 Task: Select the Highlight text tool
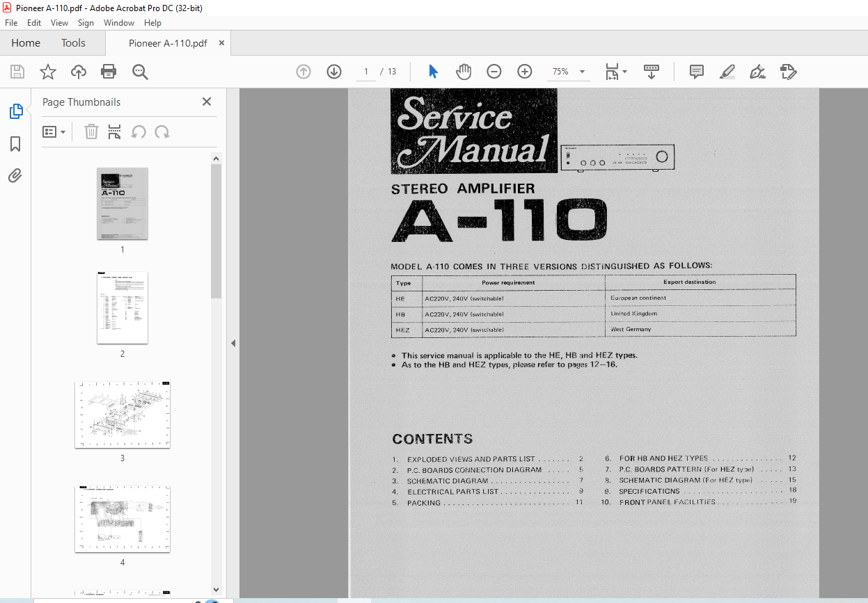(x=727, y=72)
